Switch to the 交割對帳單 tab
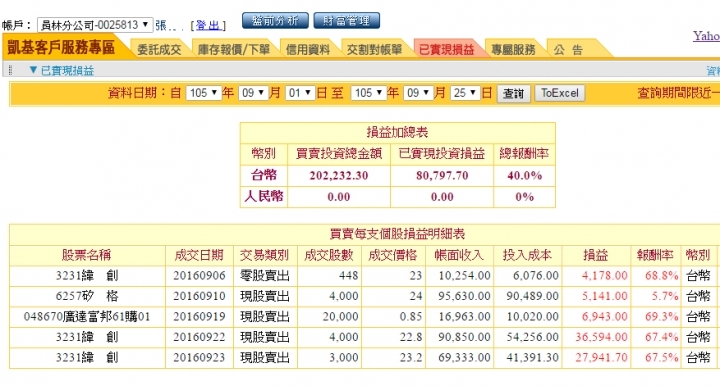The height and width of the screenshot is (386, 720). coord(374,50)
